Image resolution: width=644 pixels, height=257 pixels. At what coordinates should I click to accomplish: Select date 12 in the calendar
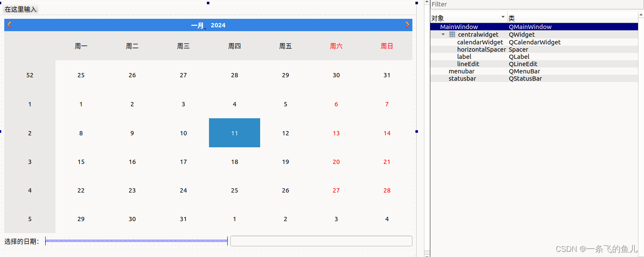(x=286, y=133)
